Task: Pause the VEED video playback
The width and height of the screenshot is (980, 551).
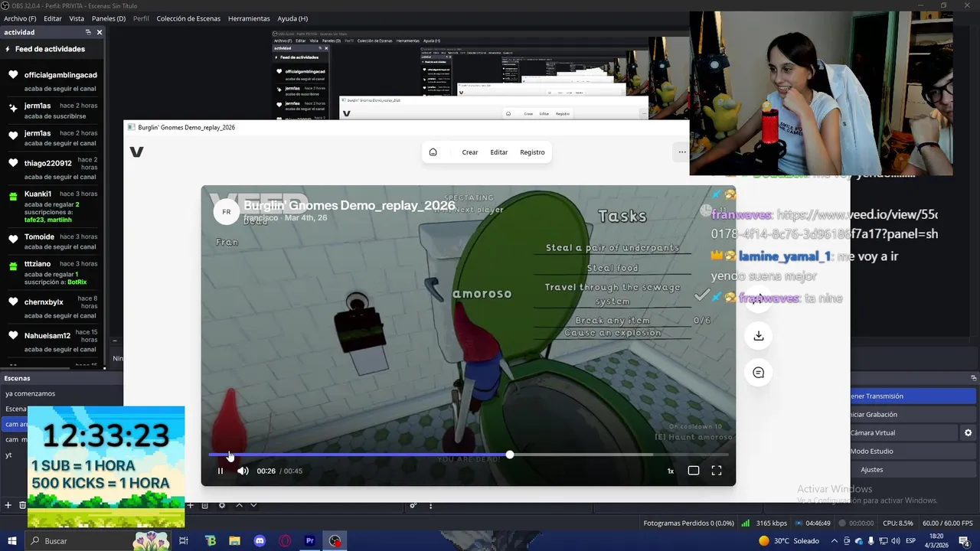Action: coord(220,471)
